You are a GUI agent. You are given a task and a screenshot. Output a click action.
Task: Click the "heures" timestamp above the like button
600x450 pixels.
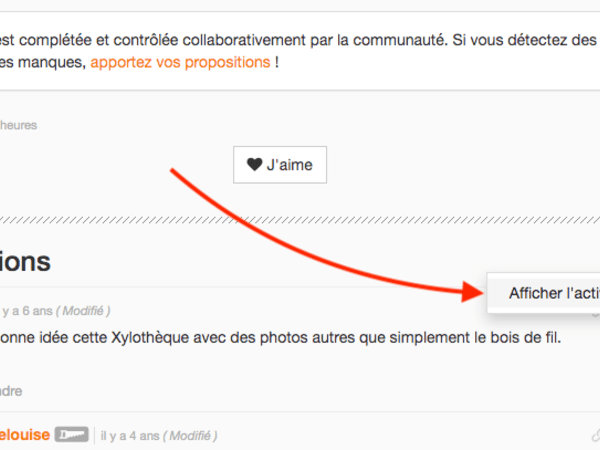pos(19,125)
